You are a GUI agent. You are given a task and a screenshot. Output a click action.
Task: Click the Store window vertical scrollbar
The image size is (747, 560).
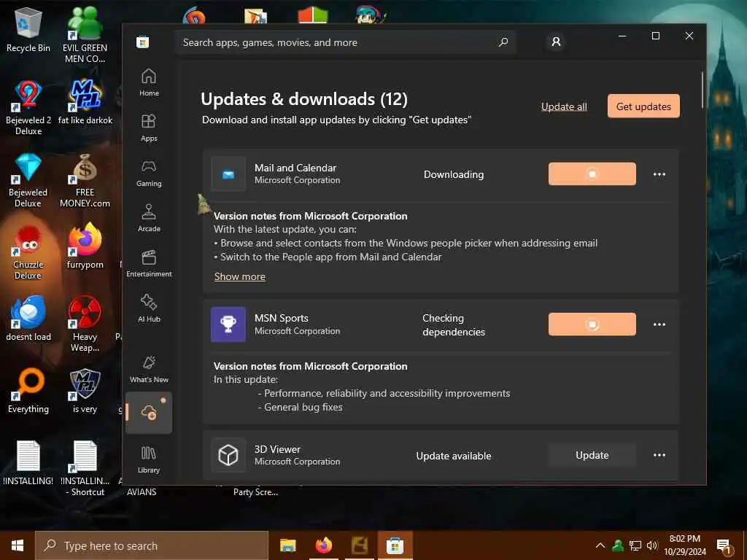point(702,90)
